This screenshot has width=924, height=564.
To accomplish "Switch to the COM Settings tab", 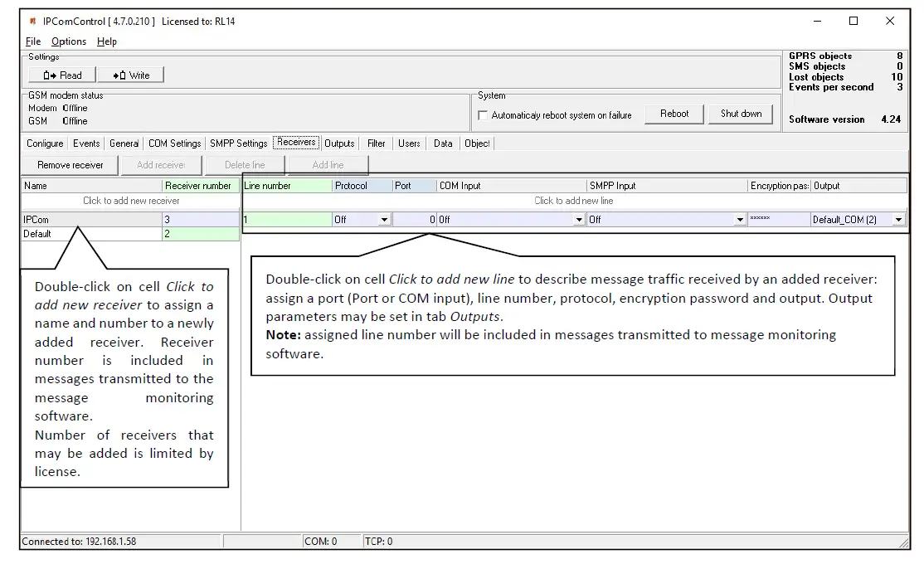I will [x=174, y=143].
